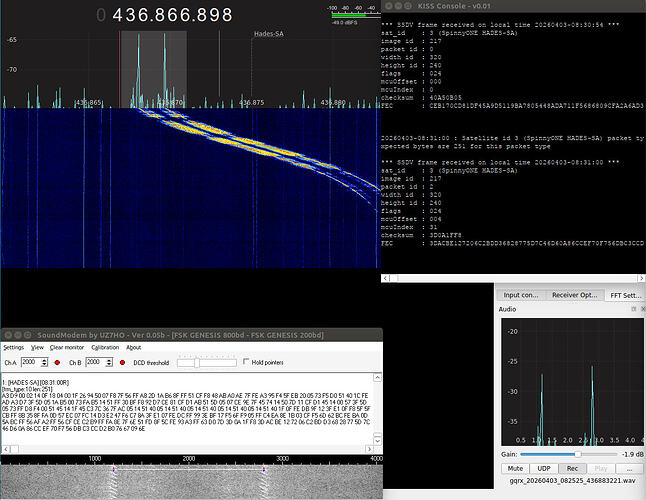Click SoundModem monitor scroll left arrow

pyautogui.click(x=6, y=449)
